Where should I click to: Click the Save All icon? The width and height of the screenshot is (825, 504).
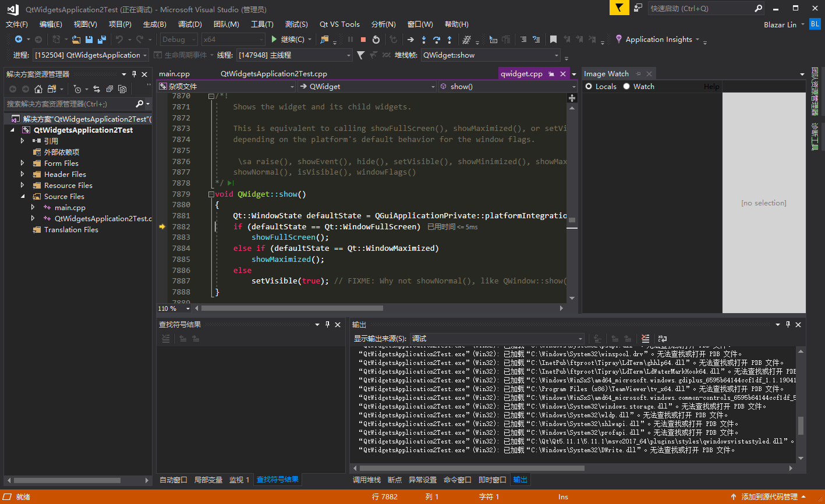102,40
